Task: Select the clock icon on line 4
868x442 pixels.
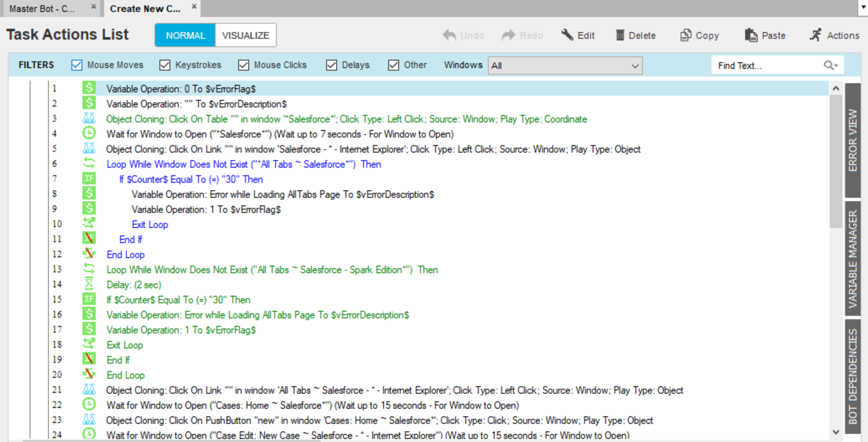Action: point(89,133)
